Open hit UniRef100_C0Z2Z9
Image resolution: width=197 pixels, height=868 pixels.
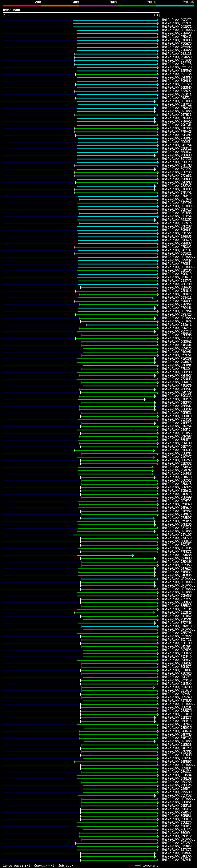[176, 20]
